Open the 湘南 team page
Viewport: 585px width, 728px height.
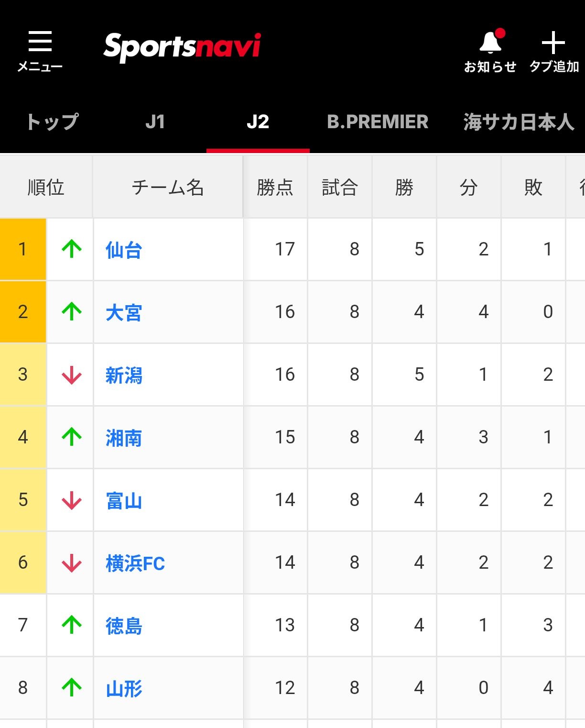(124, 438)
